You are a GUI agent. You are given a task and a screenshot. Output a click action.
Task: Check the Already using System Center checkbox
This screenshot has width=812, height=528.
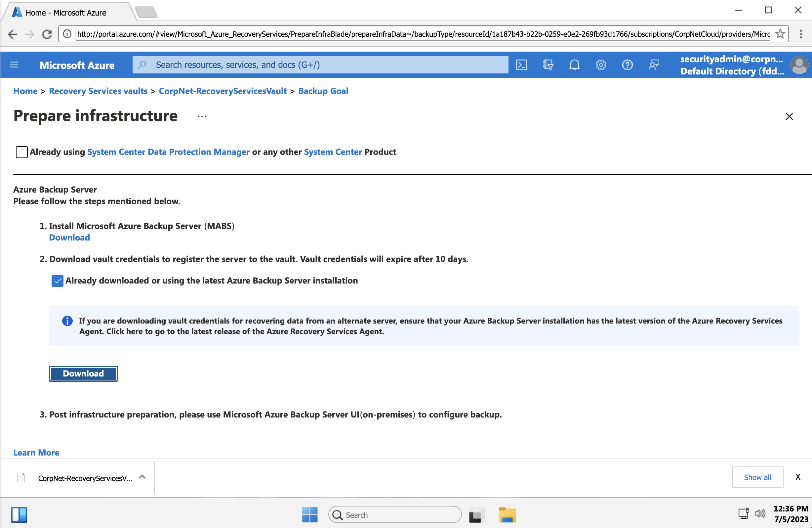click(21, 152)
